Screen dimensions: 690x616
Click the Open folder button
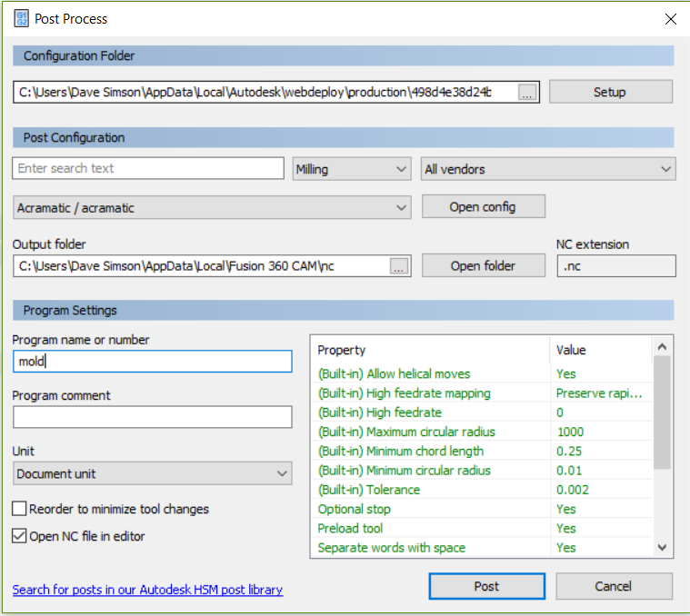tap(483, 265)
